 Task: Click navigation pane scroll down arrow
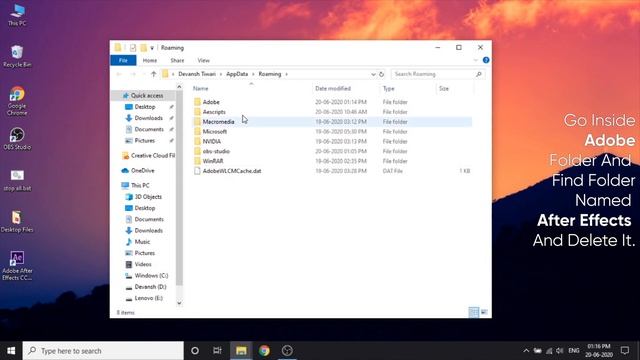[179, 303]
